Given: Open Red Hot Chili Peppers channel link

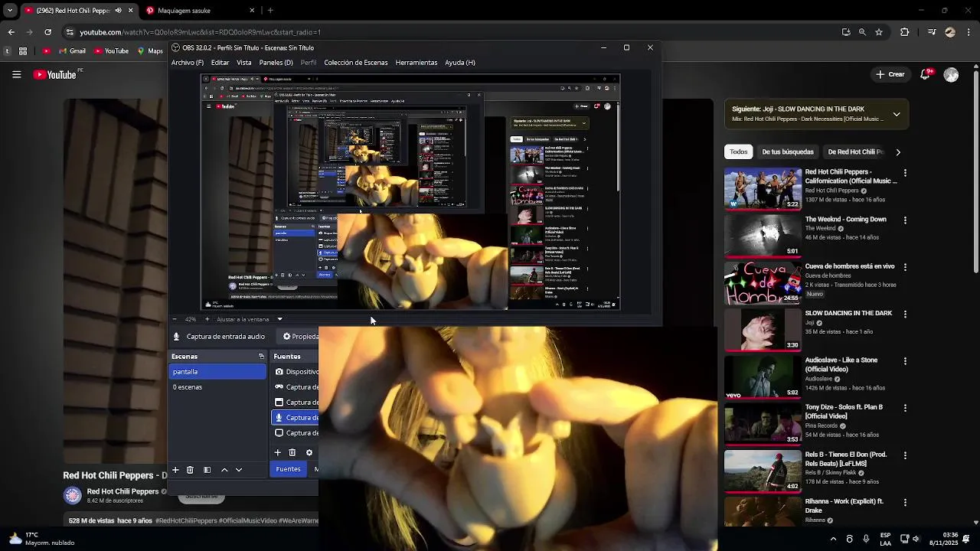Looking at the screenshot, I should (x=122, y=491).
